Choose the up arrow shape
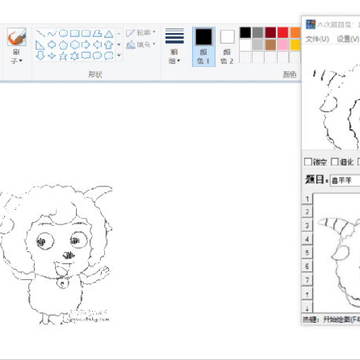The height and width of the screenshot is (360, 360). coord(108,45)
